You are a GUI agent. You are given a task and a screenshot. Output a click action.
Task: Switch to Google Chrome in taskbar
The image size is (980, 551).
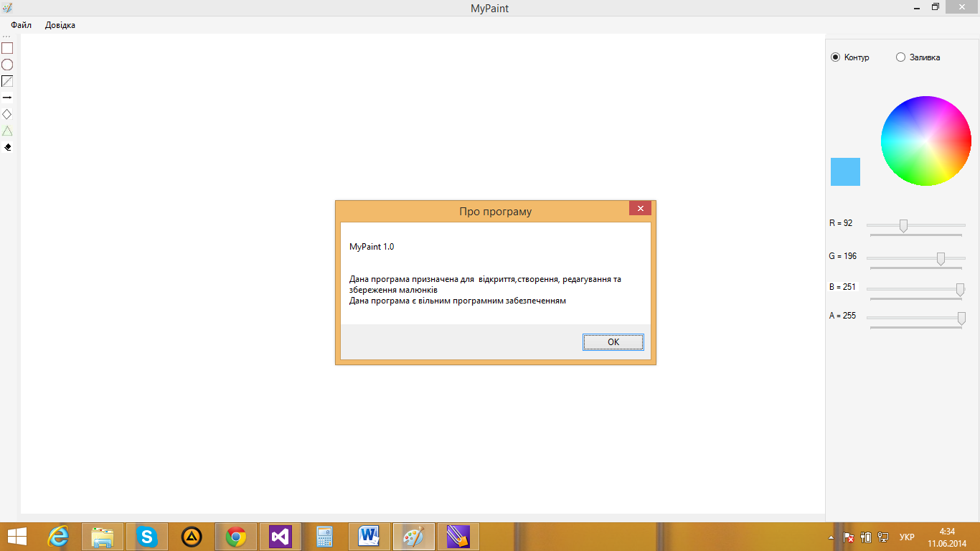tap(236, 537)
